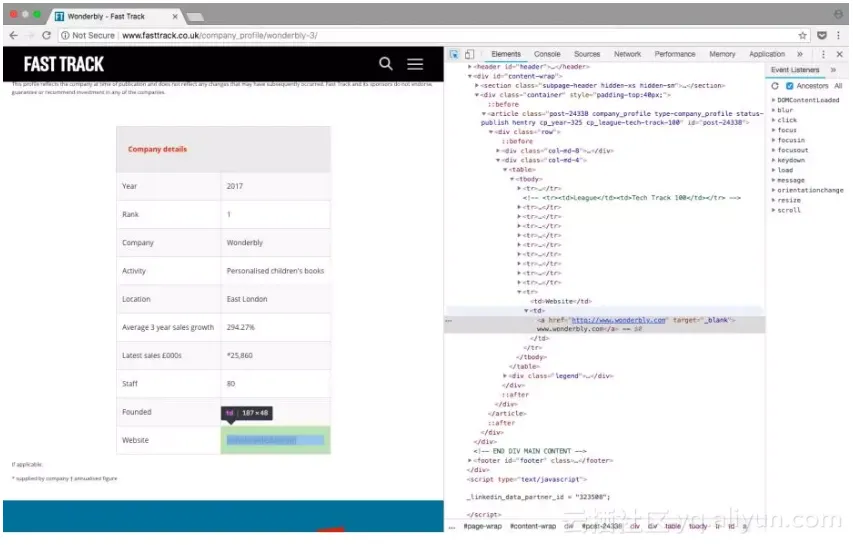Screen dimensions: 853x545
Task: Activate the inspect element picker
Action: click(x=454, y=54)
